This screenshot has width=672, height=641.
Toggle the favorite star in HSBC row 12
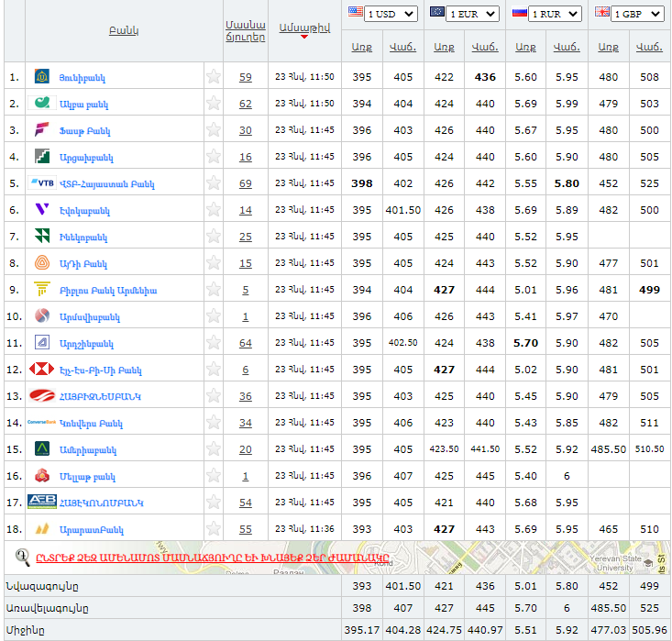point(214,370)
